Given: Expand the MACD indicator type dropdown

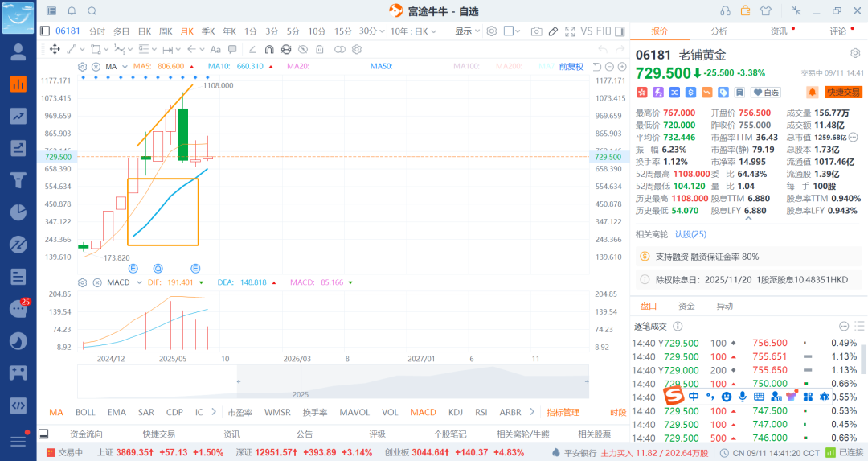Looking at the screenshot, I should tap(139, 282).
